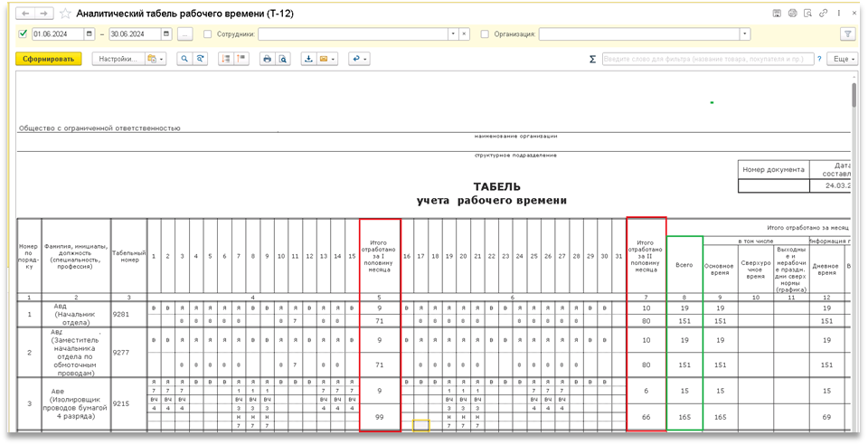The image size is (868, 445).
Task: Add the report to favorites star
Action: [x=64, y=14]
